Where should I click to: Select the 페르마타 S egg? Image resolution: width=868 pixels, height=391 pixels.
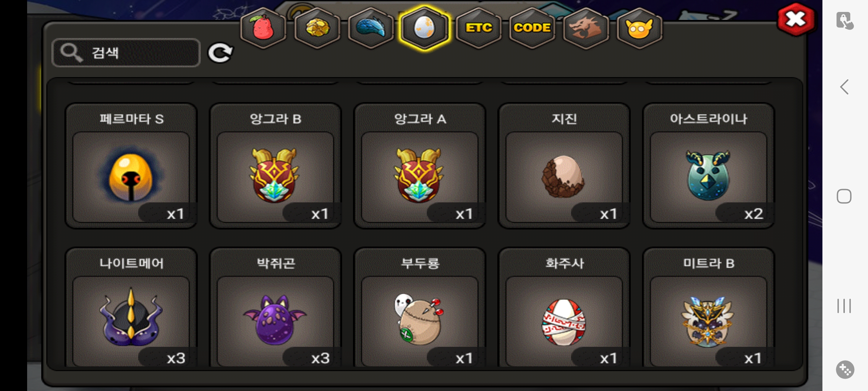(x=131, y=166)
